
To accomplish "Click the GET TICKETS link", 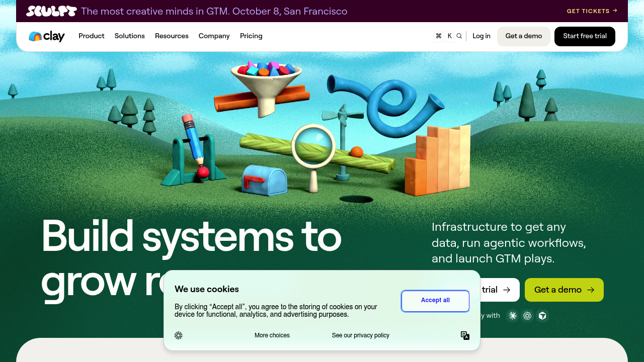I will pos(592,11).
